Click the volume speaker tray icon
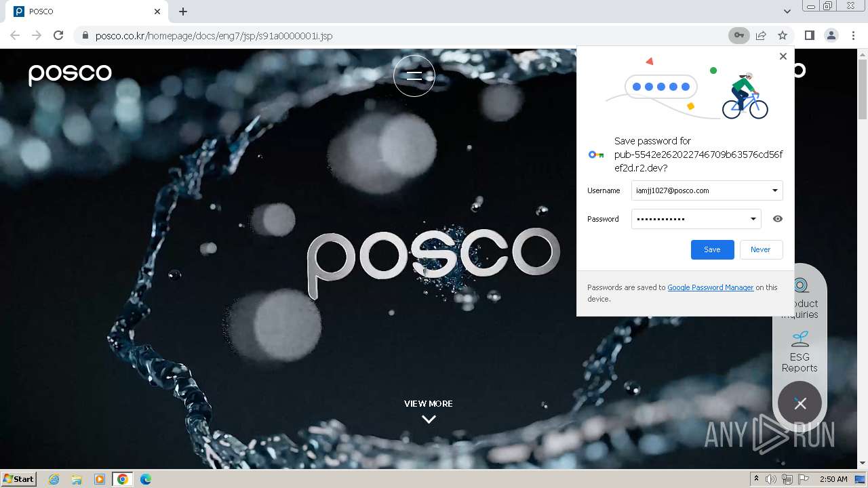This screenshot has height=488, width=868. (771, 479)
